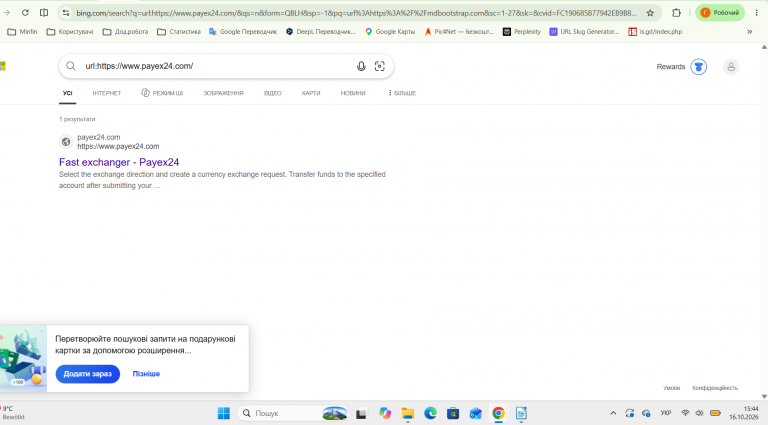This screenshot has height=425, width=768.
Task: Switch to the КАРТИ tab
Action: [311, 93]
